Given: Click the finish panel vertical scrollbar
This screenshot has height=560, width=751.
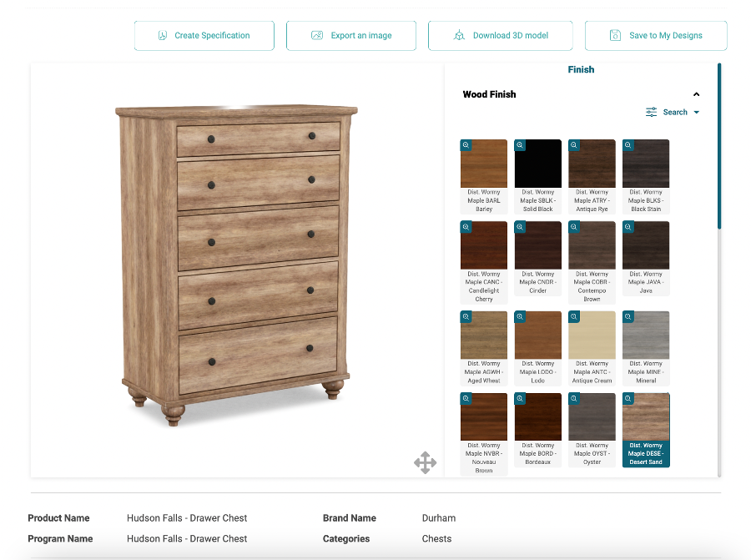Looking at the screenshot, I should pyautogui.click(x=719, y=146).
